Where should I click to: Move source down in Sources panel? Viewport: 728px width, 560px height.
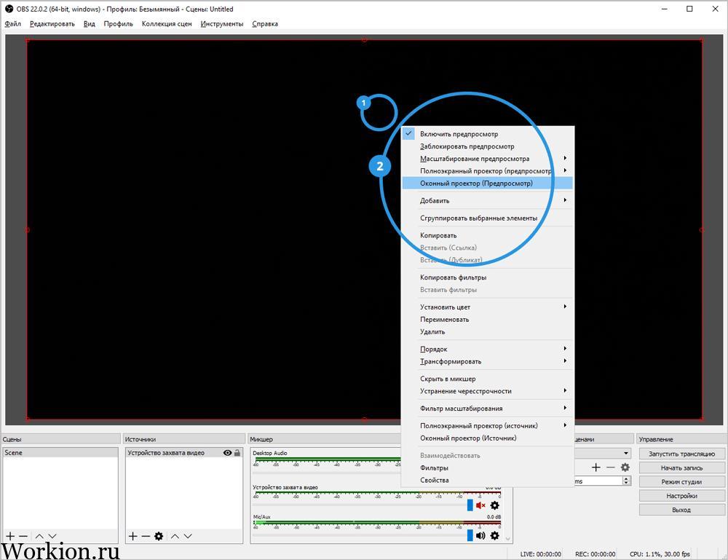tap(188, 536)
